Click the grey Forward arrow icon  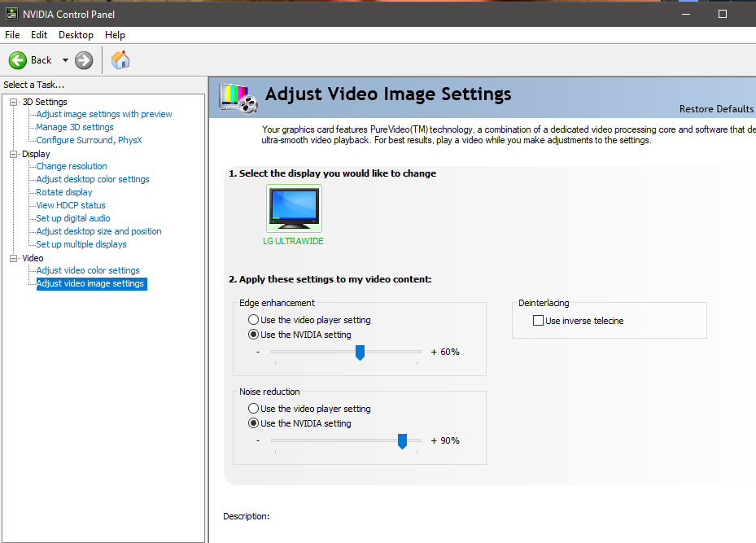pyautogui.click(x=84, y=60)
